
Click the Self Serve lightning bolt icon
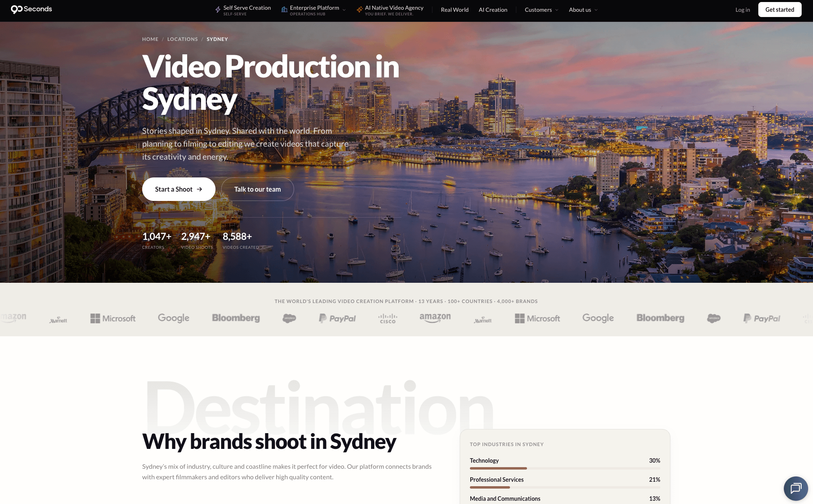218,10
